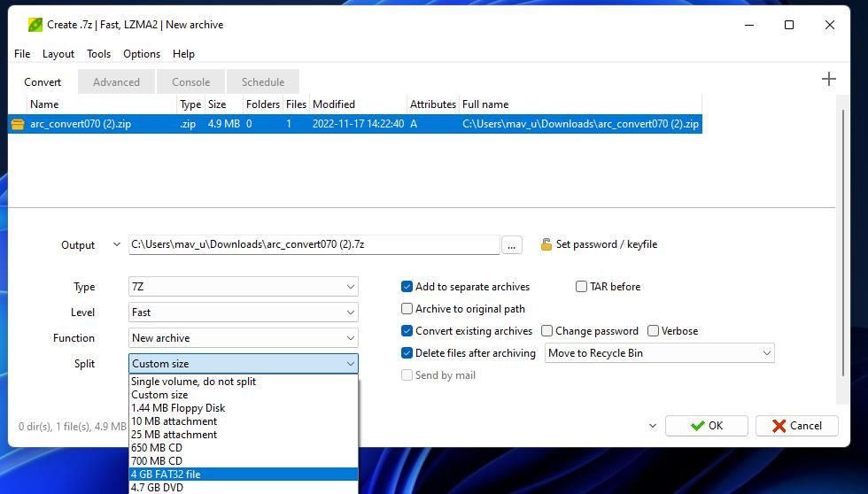868x494 pixels.
Task: Open the Help menu
Action: [183, 54]
